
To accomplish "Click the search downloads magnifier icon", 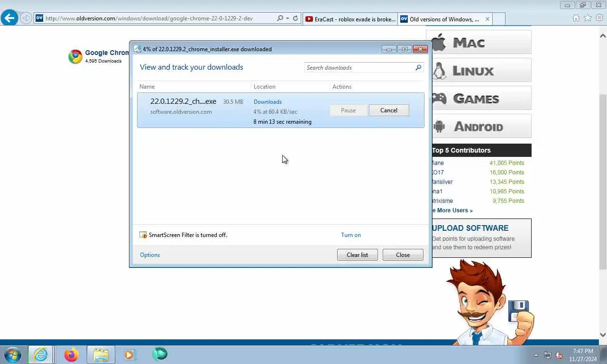I will click(x=418, y=67).
